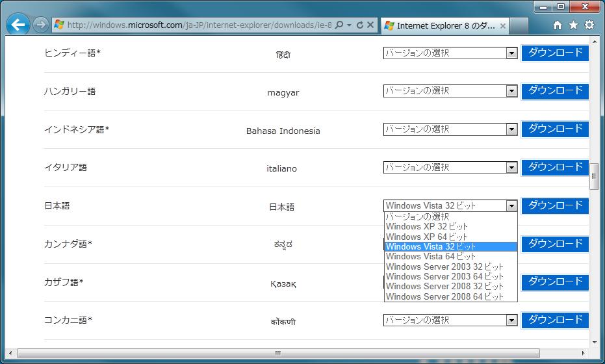Click the イタリア語 language label
Image resolution: width=605 pixels, height=364 pixels.
pos(66,168)
